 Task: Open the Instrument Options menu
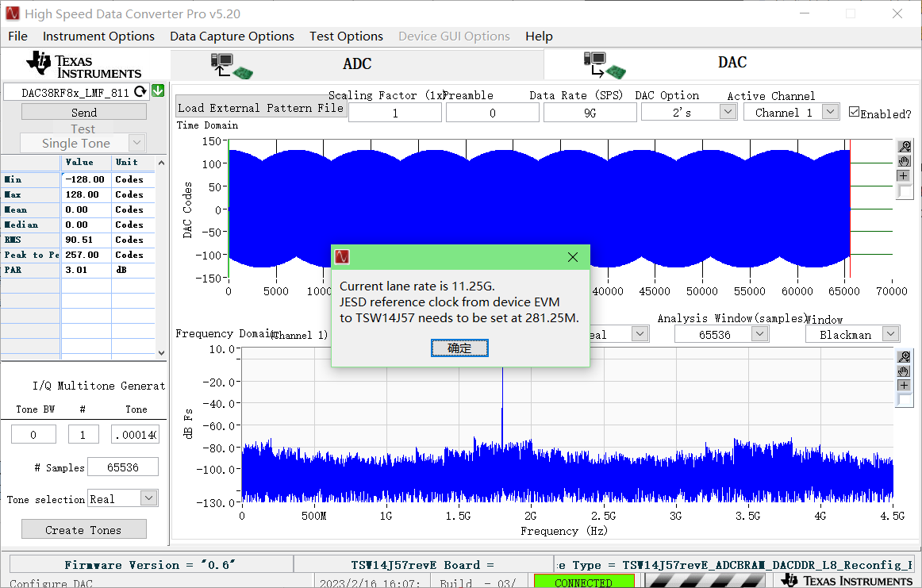pyautogui.click(x=98, y=37)
